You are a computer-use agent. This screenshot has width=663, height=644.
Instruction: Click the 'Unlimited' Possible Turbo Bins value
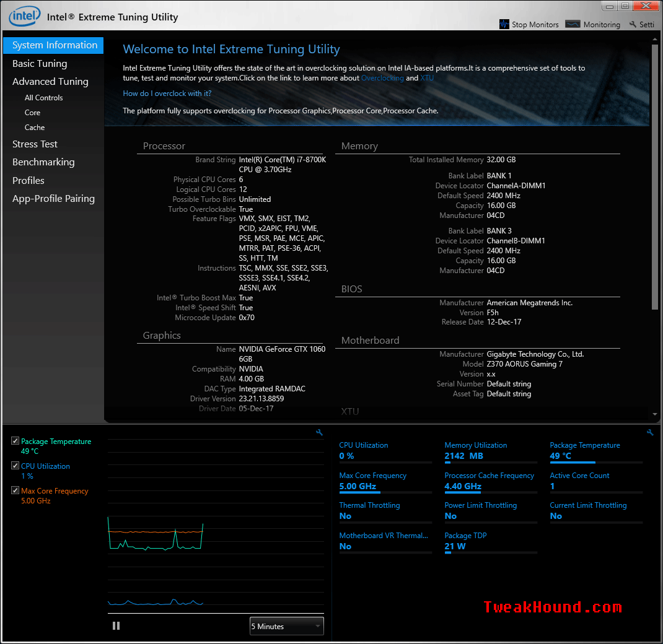pos(255,199)
